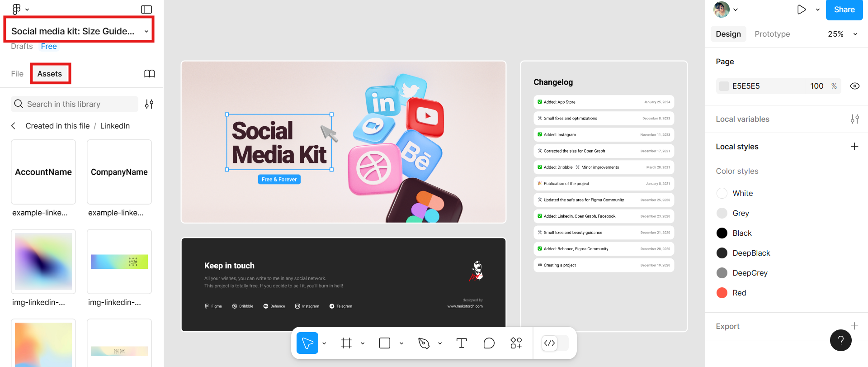This screenshot has height=367, width=868.
Task: Select the DeepBlack color style
Action: pyautogui.click(x=743, y=253)
